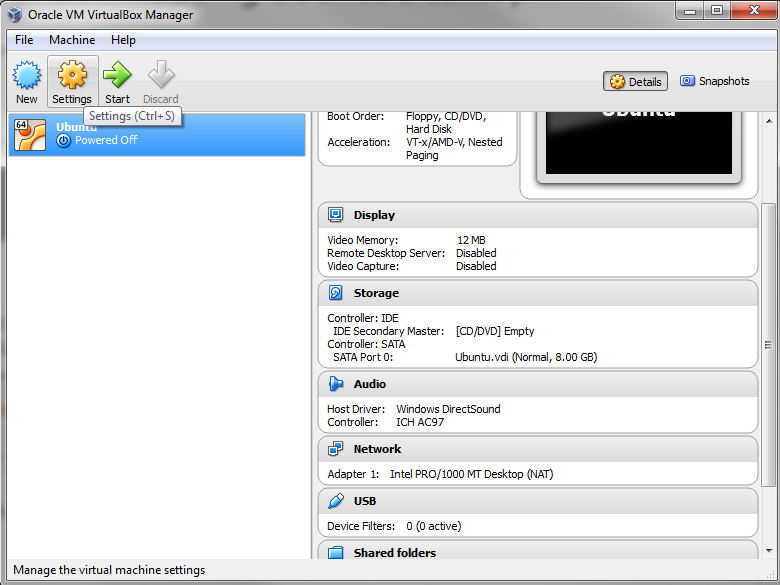Viewport: 780px width, 585px height.
Task: Switch to Details view
Action: pyautogui.click(x=635, y=82)
